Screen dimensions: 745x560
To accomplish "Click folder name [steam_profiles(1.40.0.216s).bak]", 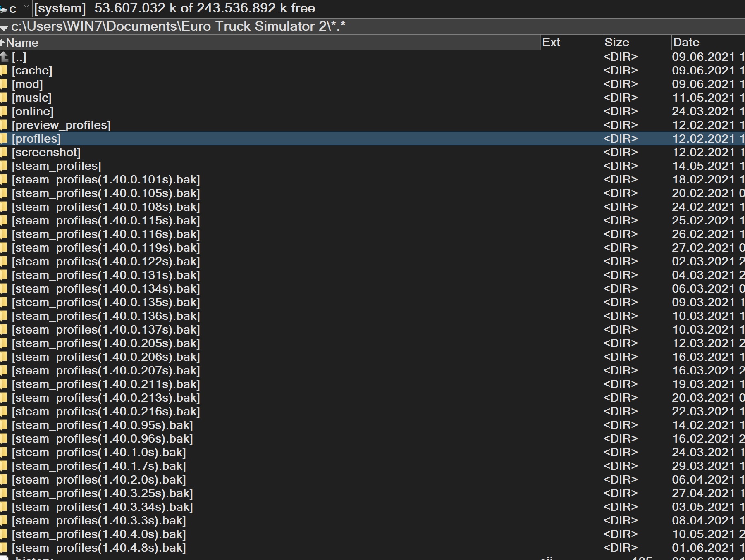I will 106,412.
